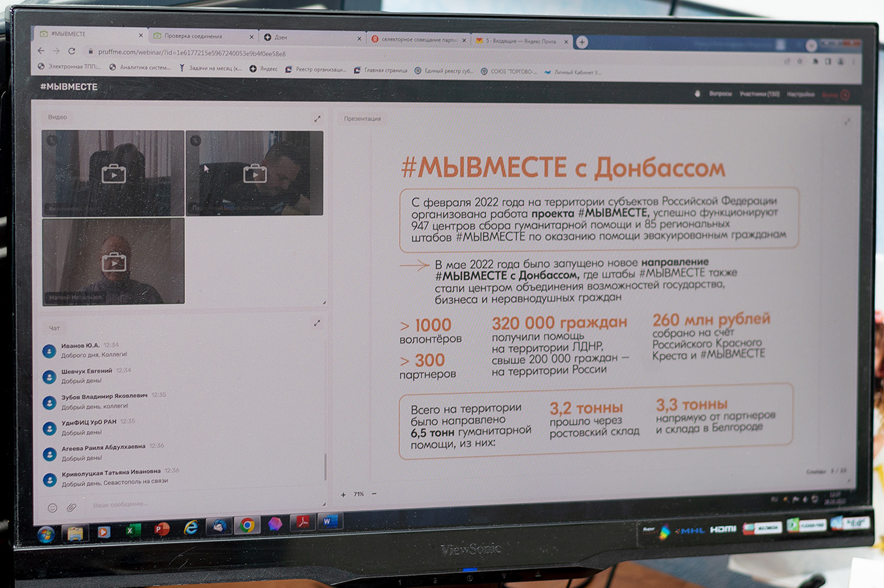Click the top-left participant video thumbnail
The image size is (884, 588).
113,173
